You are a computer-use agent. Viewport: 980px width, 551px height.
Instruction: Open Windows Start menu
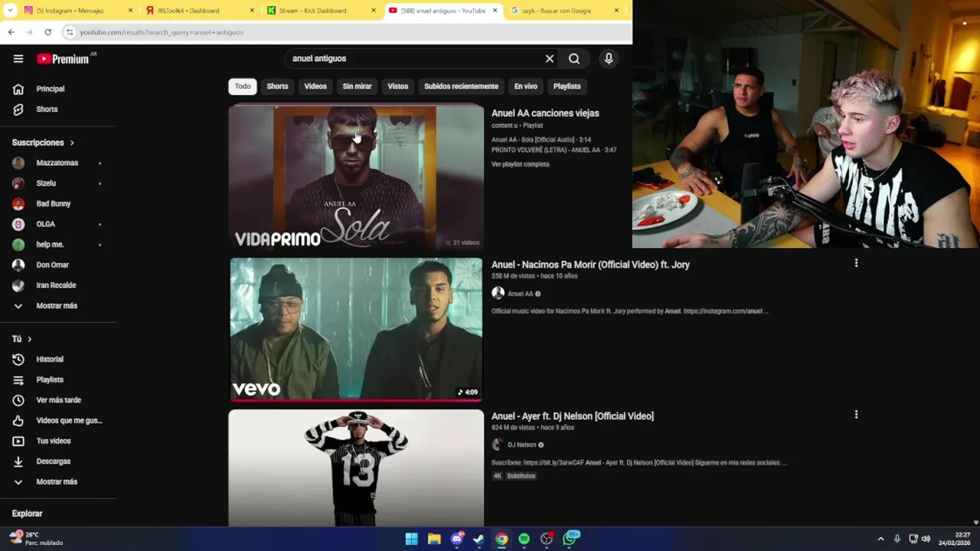pyautogui.click(x=411, y=539)
